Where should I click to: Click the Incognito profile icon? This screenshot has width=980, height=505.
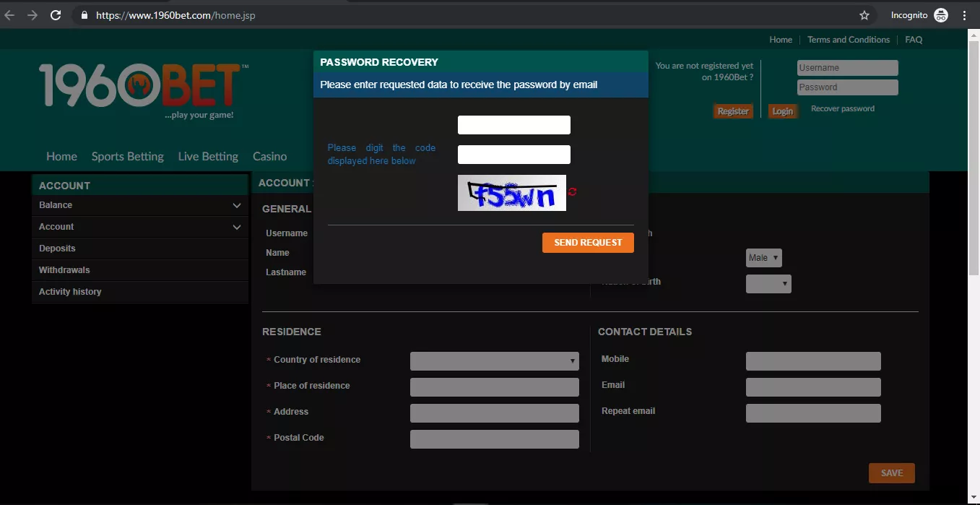pyautogui.click(x=940, y=14)
